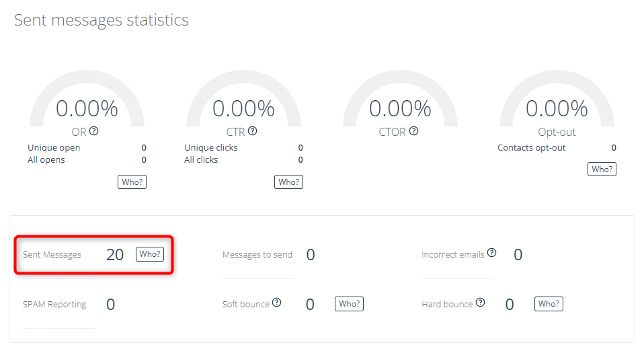The image size is (644, 351).
Task: Click the SPAM Reporting label
Action: pos(54,304)
